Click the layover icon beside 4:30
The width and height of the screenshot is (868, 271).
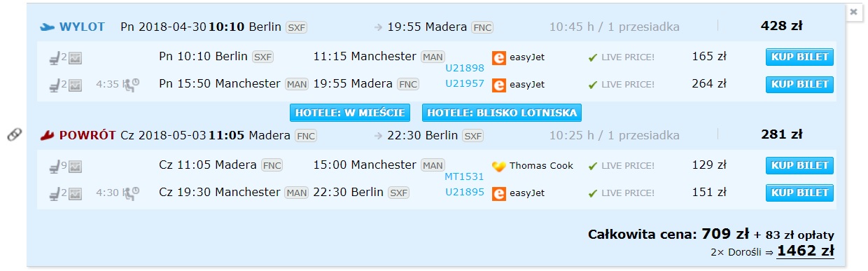[130, 193]
